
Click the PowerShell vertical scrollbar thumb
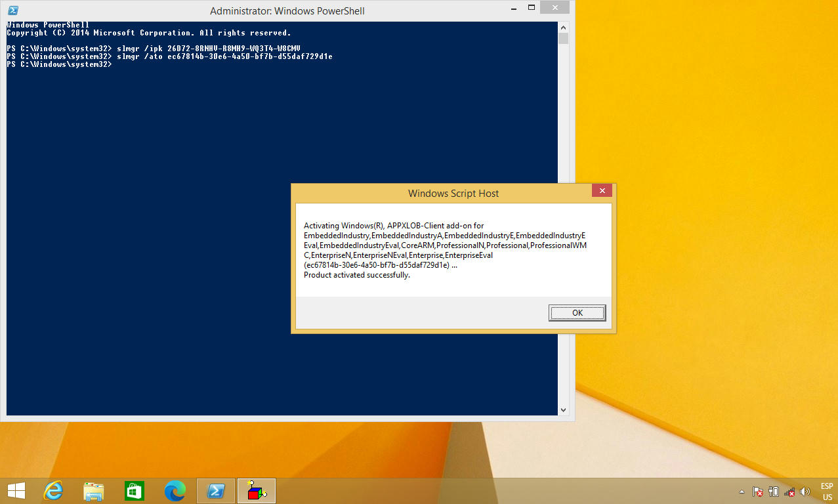(x=563, y=39)
